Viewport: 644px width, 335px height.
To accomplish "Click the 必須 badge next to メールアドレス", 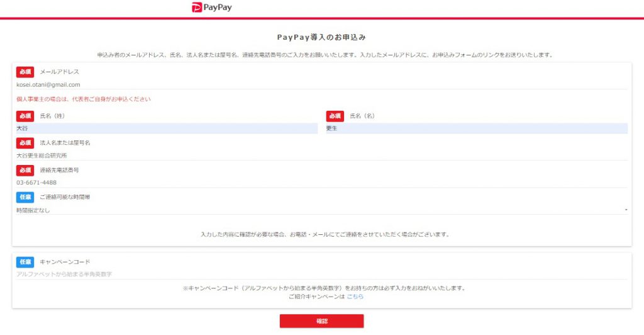I will point(25,72).
